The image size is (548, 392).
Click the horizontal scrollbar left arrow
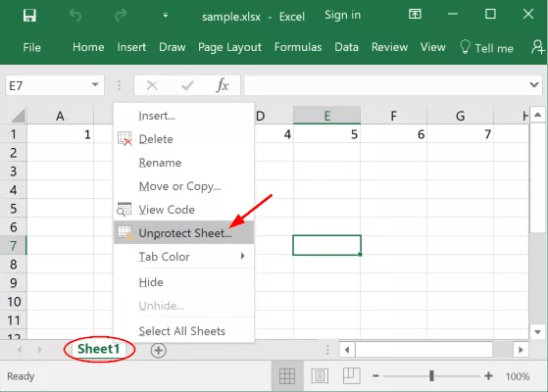(x=347, y=350)
